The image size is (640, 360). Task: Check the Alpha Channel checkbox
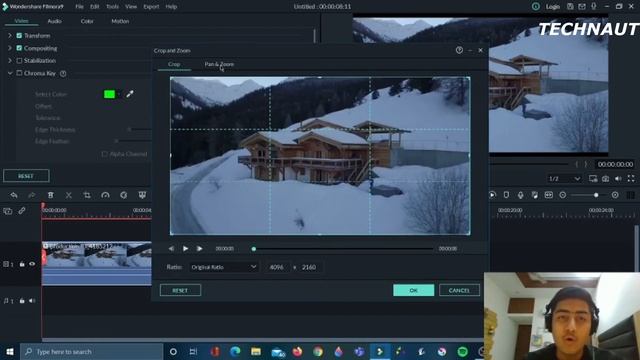[104, 154]
